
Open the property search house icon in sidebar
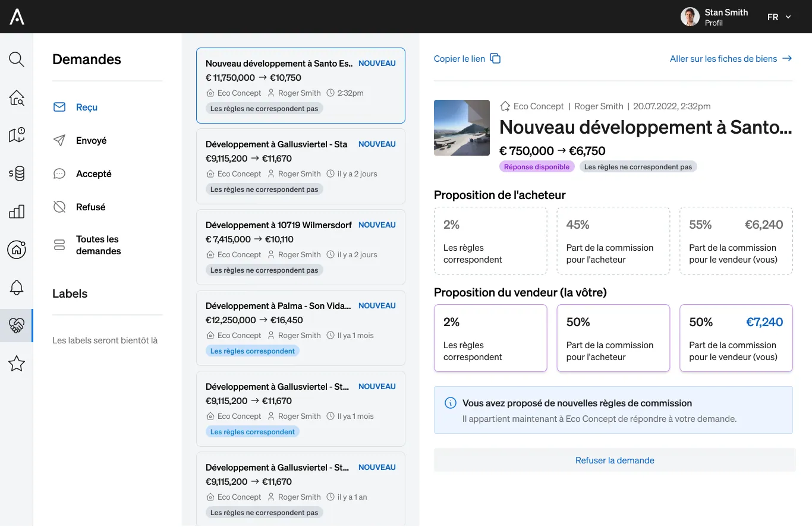[17, 97]
